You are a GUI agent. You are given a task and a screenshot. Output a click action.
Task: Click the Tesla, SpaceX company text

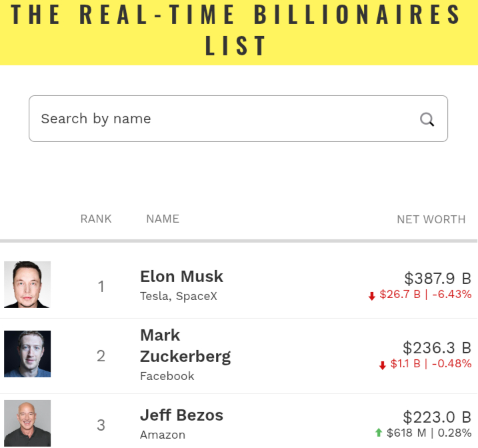point(178,296)
